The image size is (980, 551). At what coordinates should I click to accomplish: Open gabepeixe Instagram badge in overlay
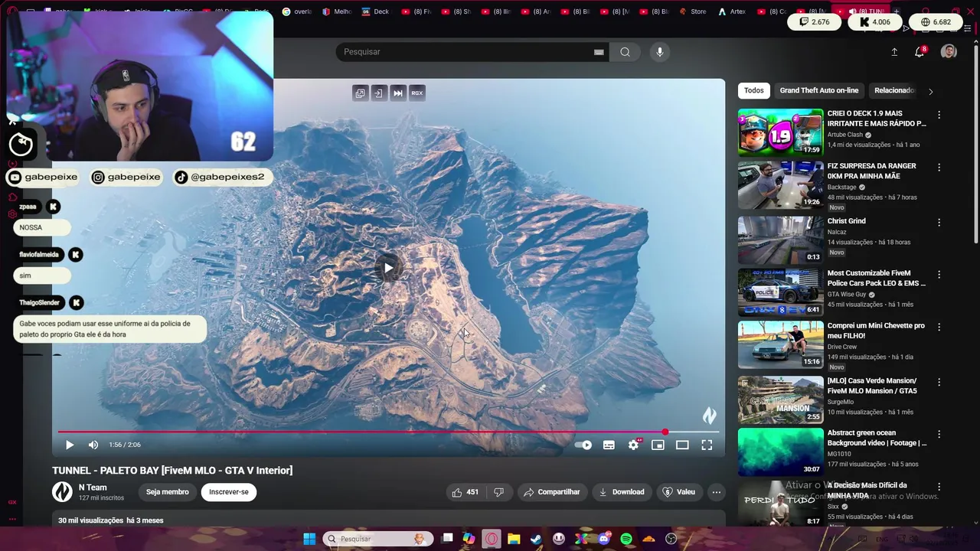tap(126, 177)
